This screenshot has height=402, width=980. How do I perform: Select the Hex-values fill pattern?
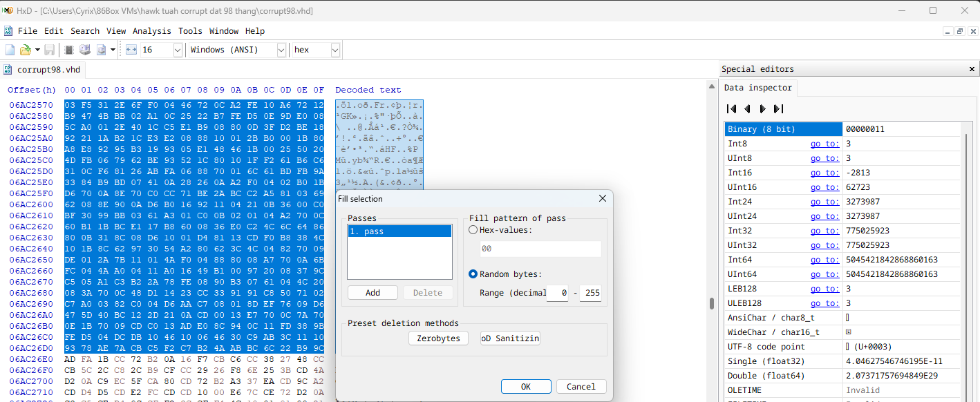(x=473, y=231)
